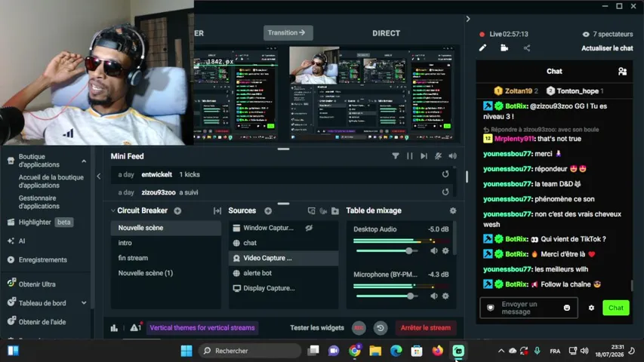Mute the Desktop Audio channel

(433, 251)
